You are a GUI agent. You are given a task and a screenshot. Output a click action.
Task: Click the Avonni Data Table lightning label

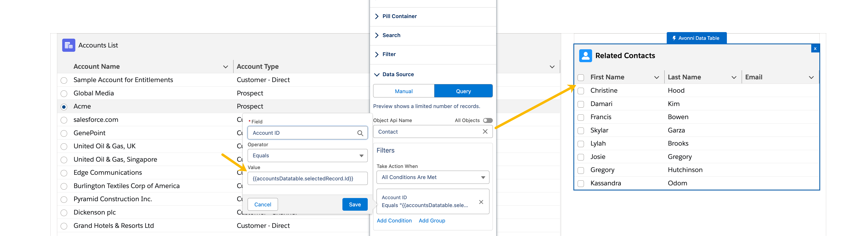coord(696,38)
